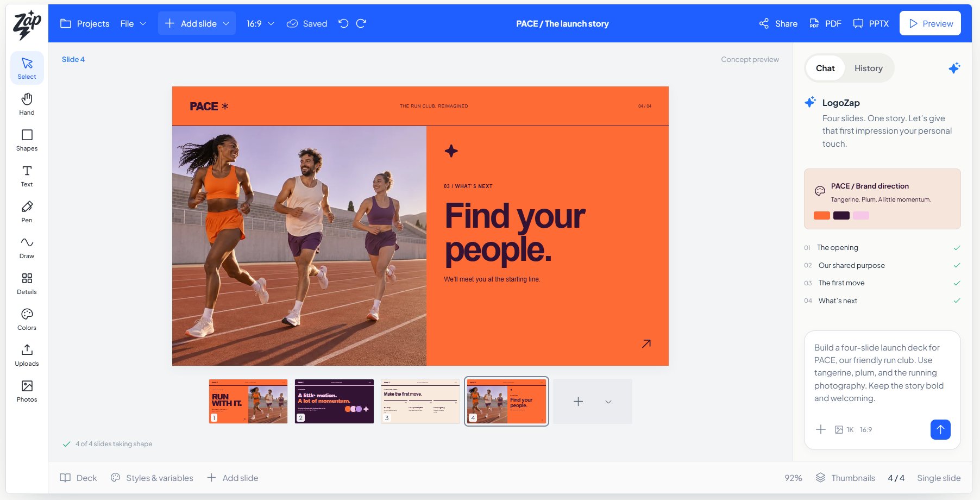
Task: Open slide 1 thumbnail RUN WITH IT
Action: [x=248, y=402]
